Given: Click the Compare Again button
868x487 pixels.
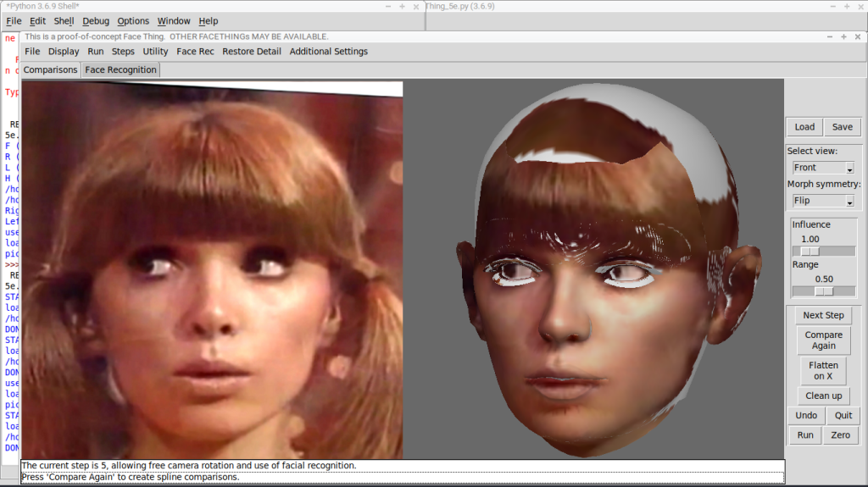Looking at the screenshot, I should coord(823,340).
